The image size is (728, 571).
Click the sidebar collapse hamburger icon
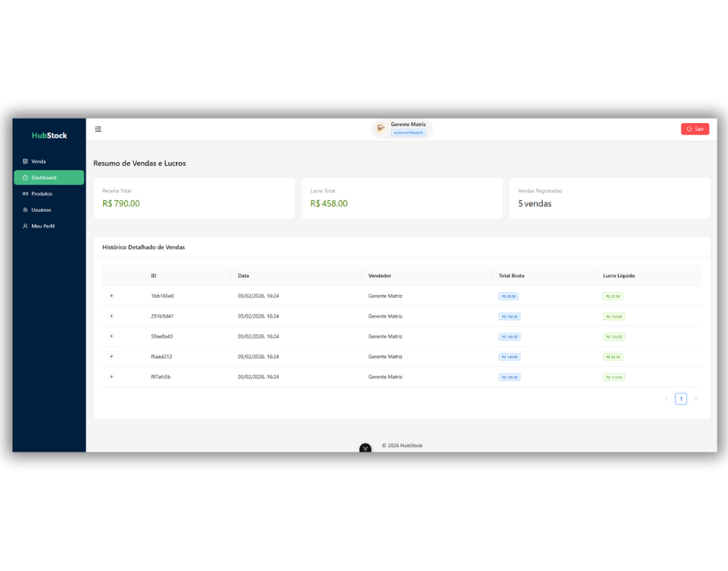coord(98,128)
